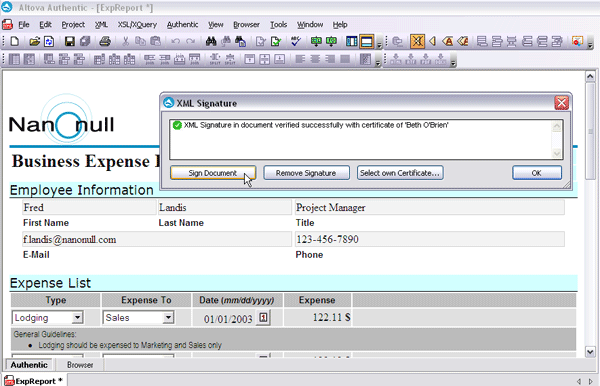Click the f.landis@nanonull.com email field
The height and width of the screenshot is (386, 600).
click(156, 239)
